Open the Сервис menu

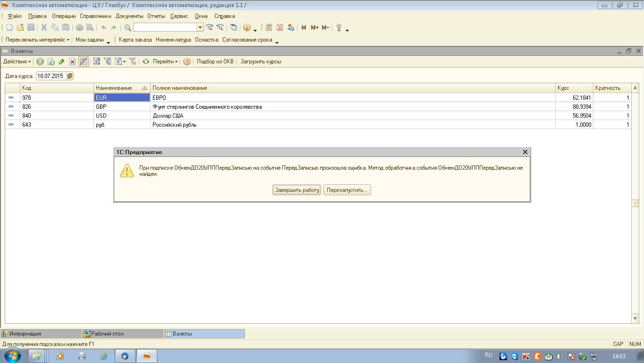coord(179,16)
